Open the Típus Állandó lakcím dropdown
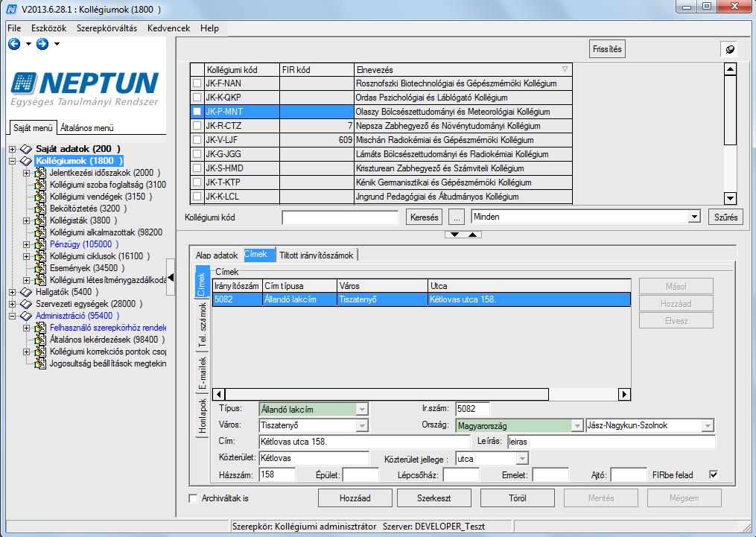The width and height of the screenshot is (756, 537). click(362, 409)
